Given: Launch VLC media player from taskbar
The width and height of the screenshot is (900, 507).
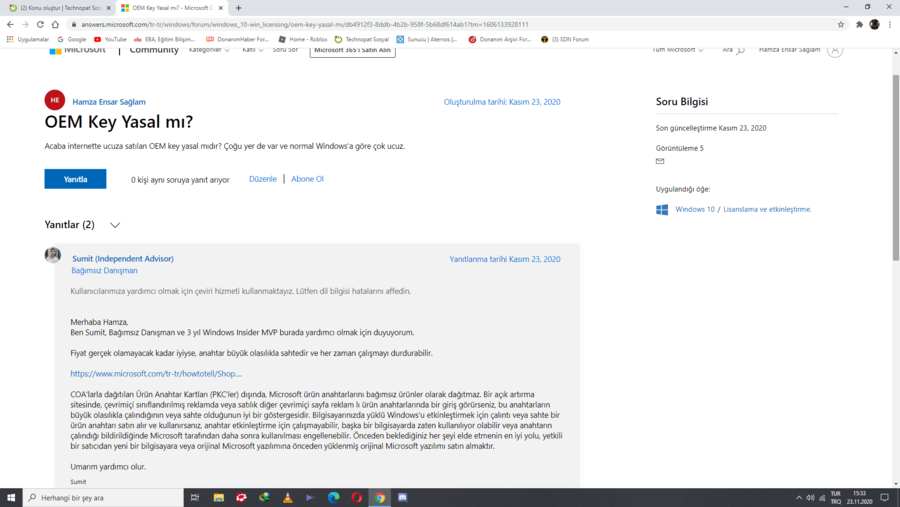Looking at the screenshot, I should (288, 498).
